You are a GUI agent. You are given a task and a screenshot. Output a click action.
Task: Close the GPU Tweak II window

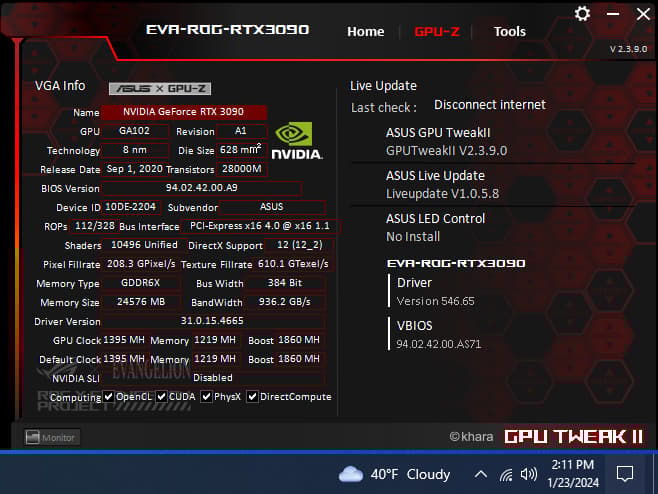click(643, 14)
